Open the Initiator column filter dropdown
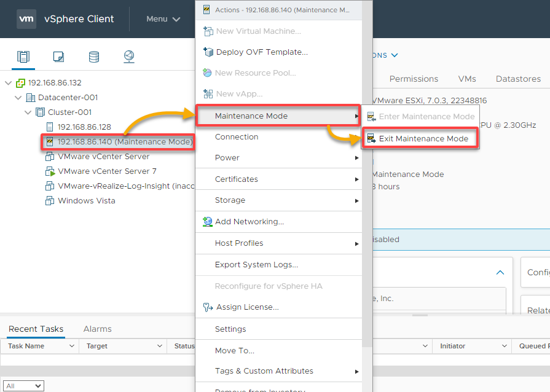The height and width of the screenshot is (392, 550). (x=505, y=346)
